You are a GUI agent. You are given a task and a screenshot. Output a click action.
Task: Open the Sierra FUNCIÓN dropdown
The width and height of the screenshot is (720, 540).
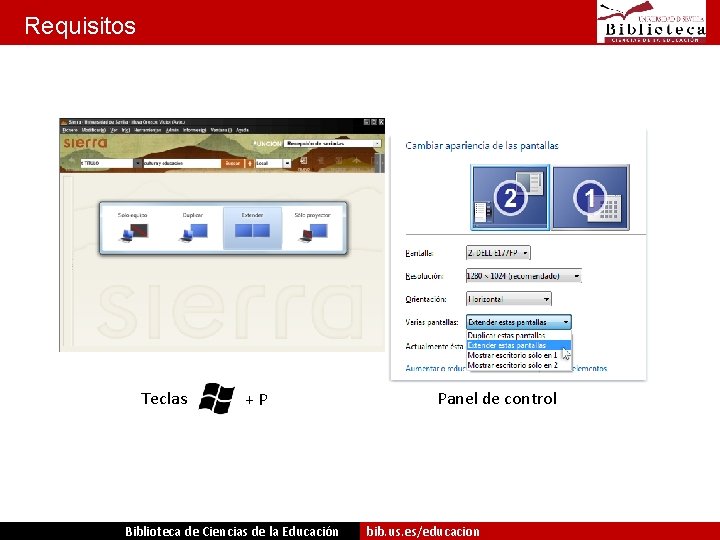coord(332,144)
